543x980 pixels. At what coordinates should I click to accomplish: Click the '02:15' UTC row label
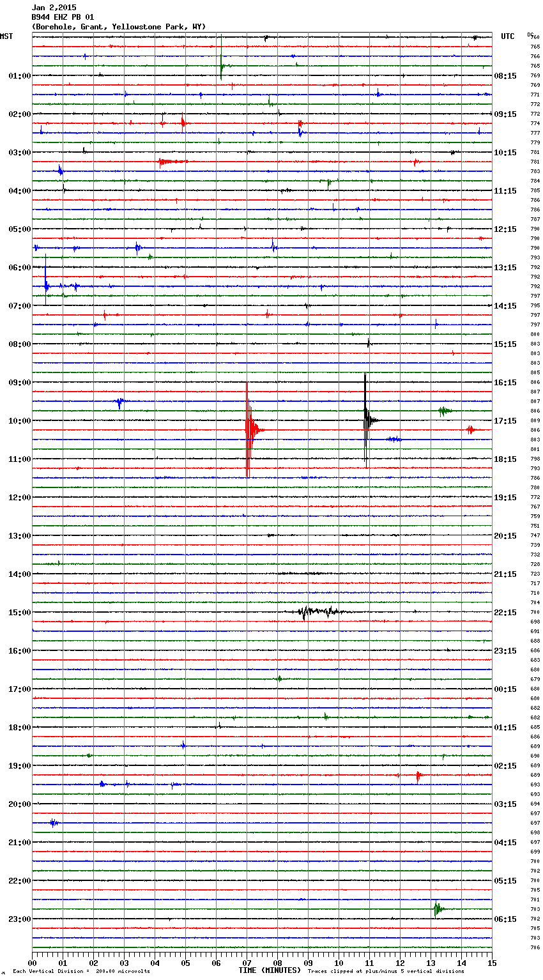click(x=505, y=766)
